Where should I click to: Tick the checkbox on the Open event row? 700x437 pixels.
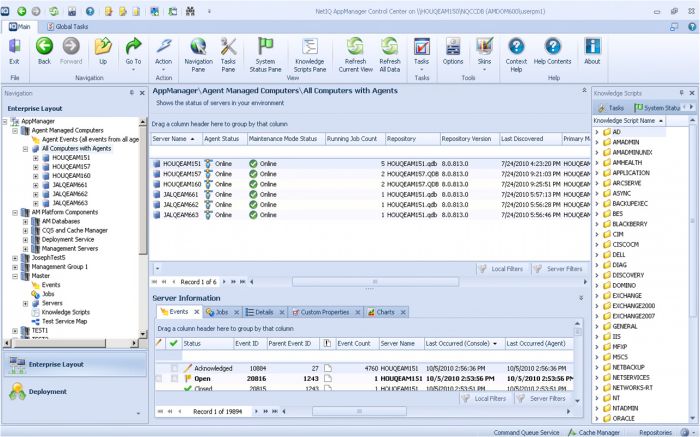174,379
